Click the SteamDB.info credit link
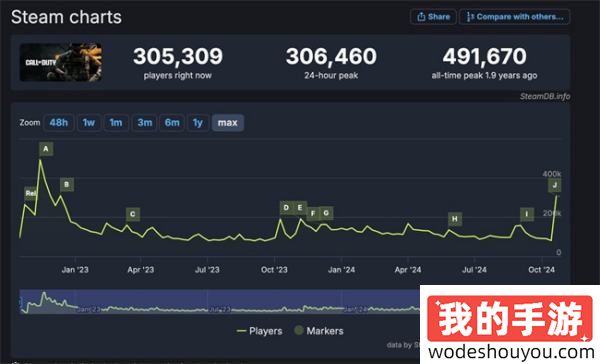 click(x=545, y=96)
